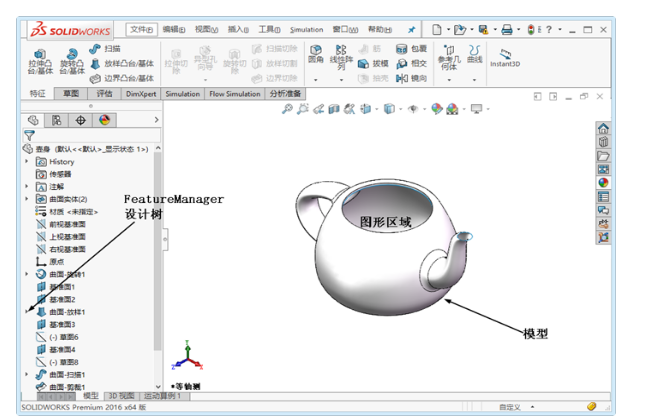
Task: Open the 文件 File menu
Action: 141,30
